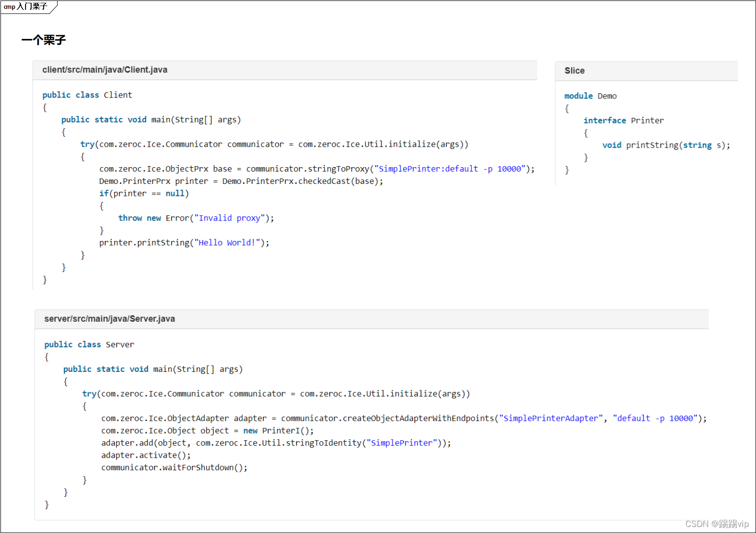Screen dimensions: 756x533
Task: Click the 'adapter.activate();' line
Action: coord(146,455)
